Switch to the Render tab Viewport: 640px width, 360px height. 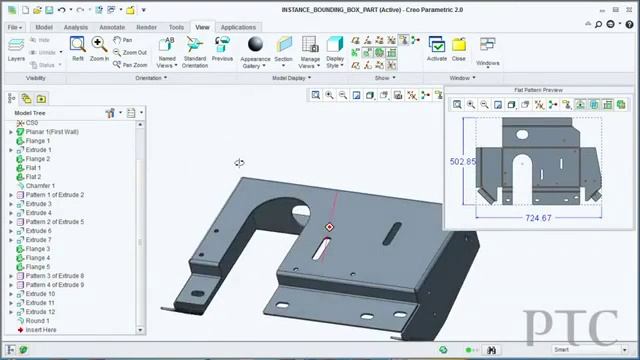[147, 27]
